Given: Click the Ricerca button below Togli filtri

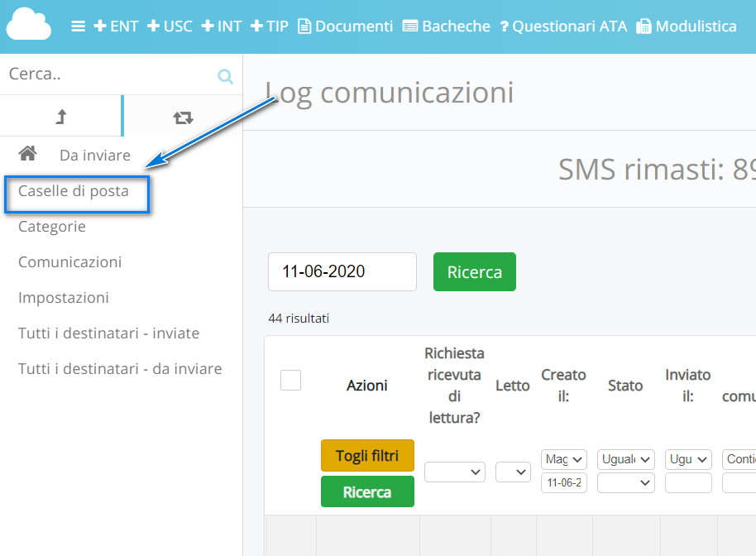Looking at the screenshot, I should point(367,491).
